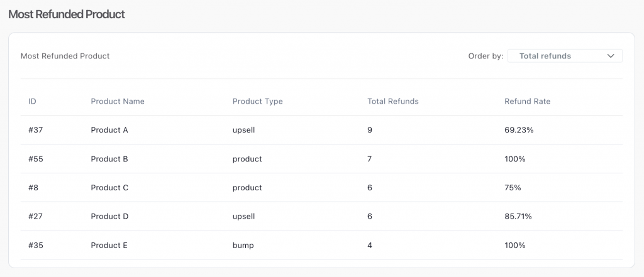Click product ID #55
Viewport: 644px width, 277px height.
click(36, 159)
